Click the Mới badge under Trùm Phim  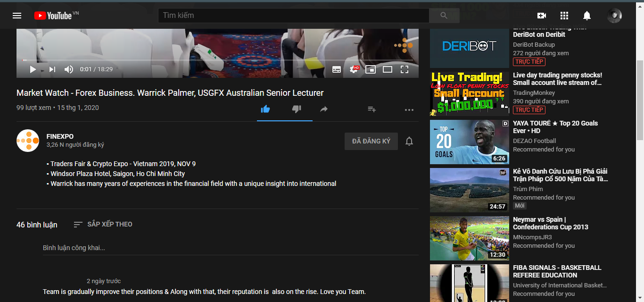(520, 206)
